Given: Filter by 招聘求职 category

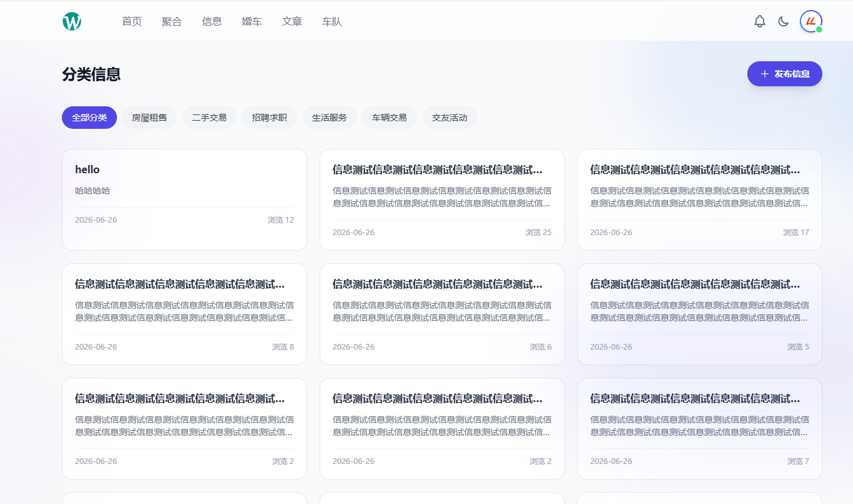Looking at the screenshot, I should (270, 118).
